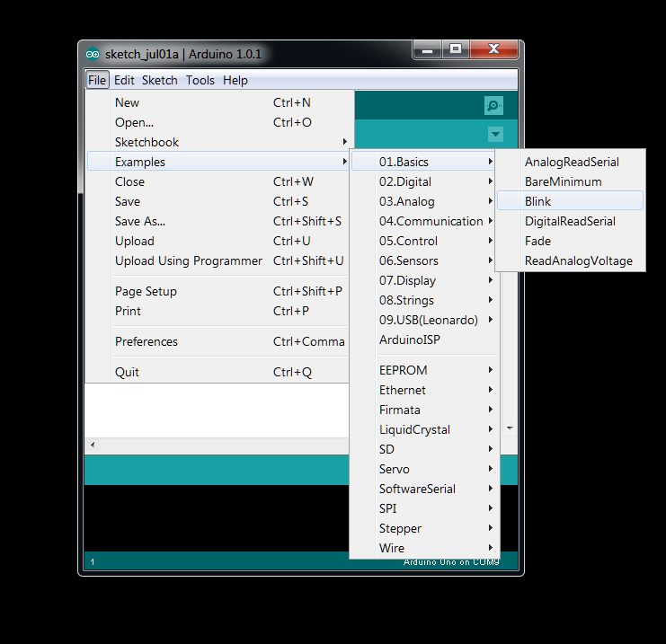Choose New from the File menu
The width and height of the screenshot is (666, 644).
pyautogui.click(x=218, y=102)
